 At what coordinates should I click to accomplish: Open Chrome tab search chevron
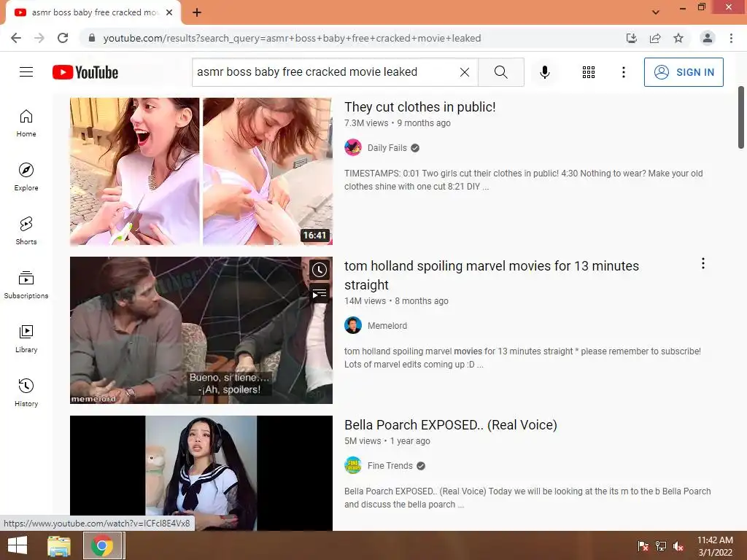(656, 12)
